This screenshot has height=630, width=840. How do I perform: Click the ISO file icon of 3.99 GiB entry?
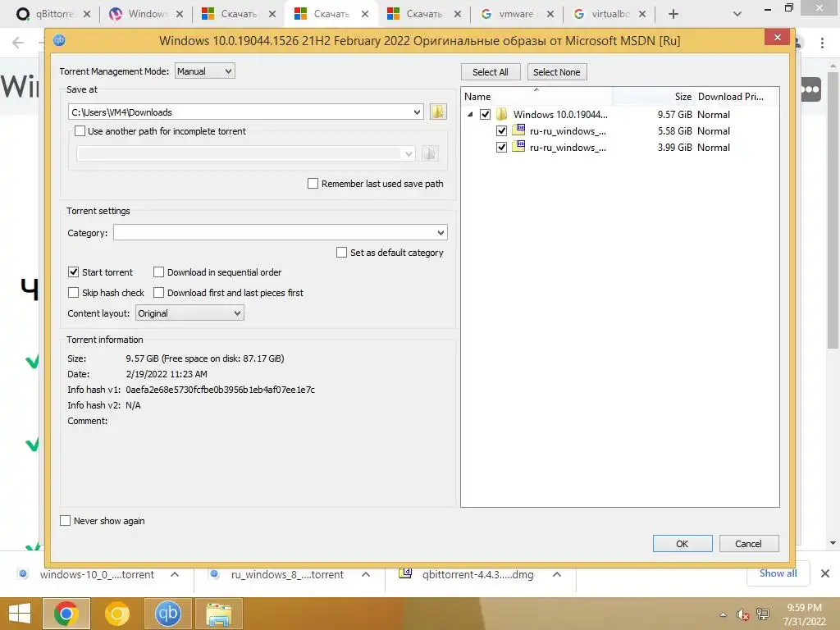[x=518, y=147]
